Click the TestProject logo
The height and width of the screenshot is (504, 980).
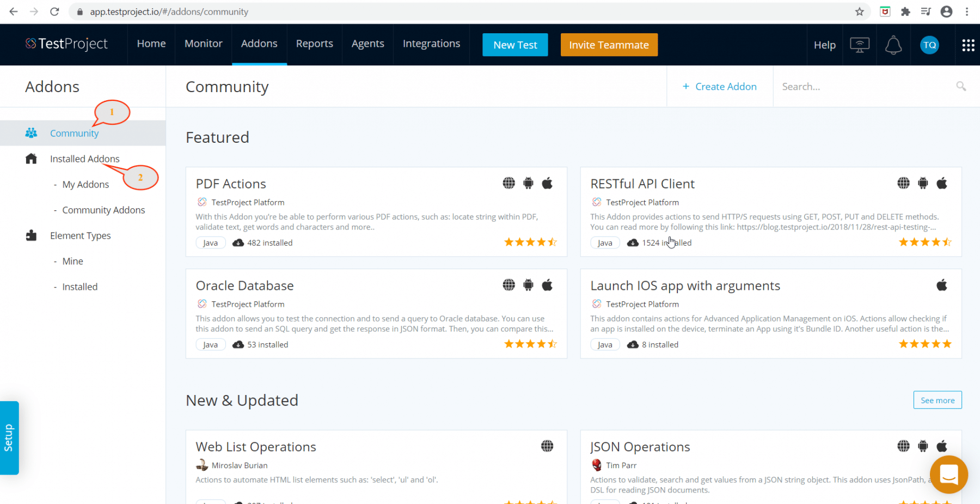pyautogui.click(x=66, y=44)
